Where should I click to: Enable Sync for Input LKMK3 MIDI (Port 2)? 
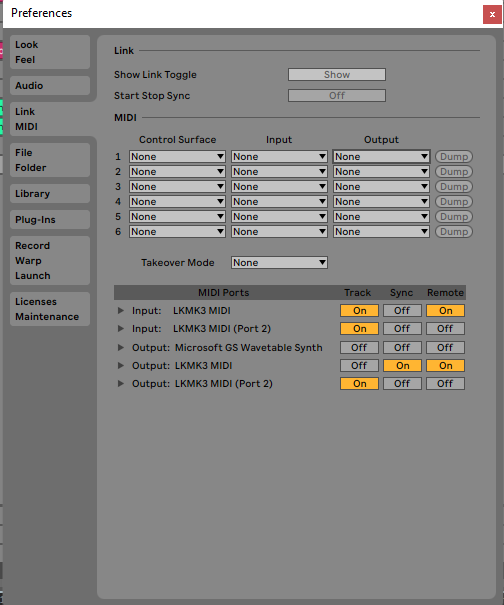[402, 329]
